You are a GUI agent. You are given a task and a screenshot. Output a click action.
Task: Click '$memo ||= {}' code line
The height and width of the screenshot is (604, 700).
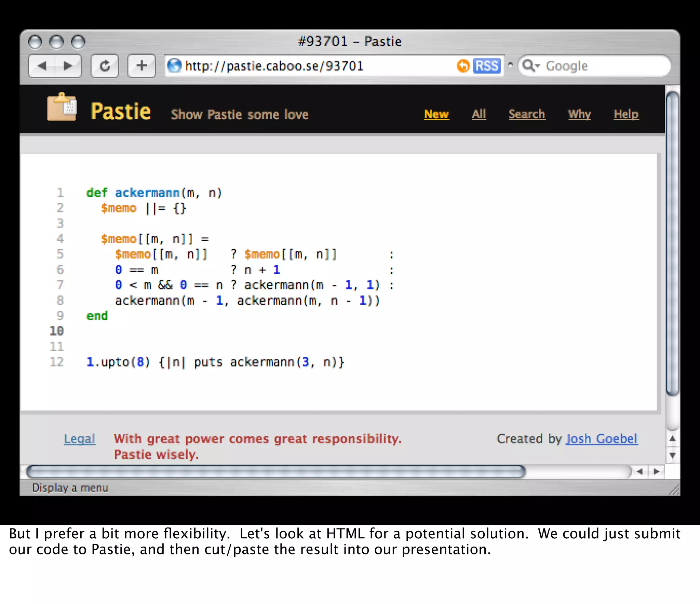(x=144, y=208)
